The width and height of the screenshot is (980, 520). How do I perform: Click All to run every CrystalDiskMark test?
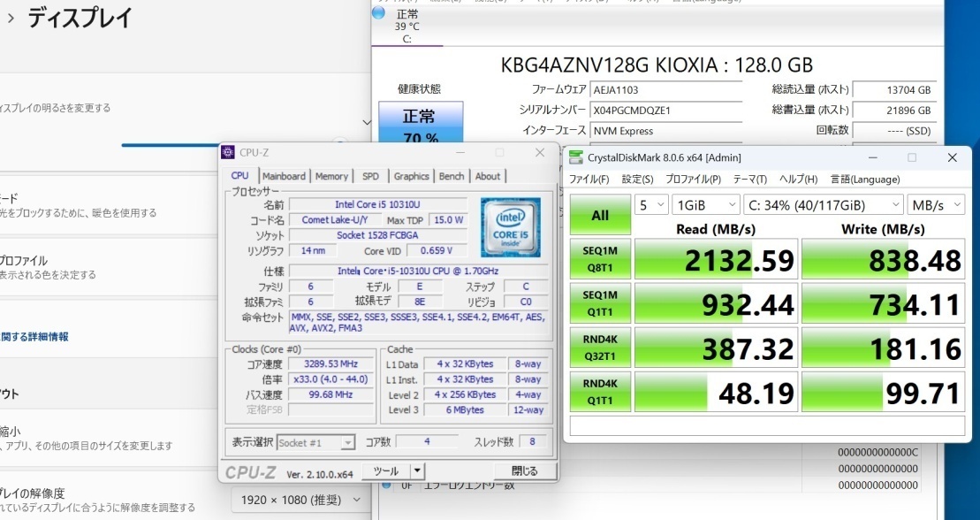[x=602, y=215]
